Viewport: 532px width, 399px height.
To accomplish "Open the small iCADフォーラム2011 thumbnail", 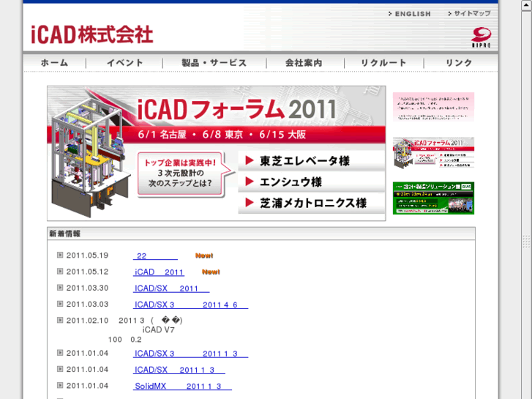I will coord(434,153).
